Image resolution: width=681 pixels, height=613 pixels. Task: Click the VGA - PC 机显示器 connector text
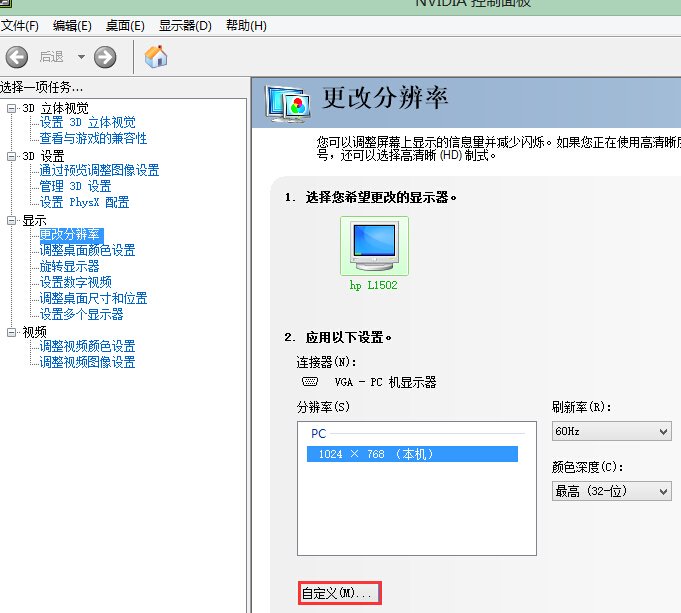click(385, 382)
